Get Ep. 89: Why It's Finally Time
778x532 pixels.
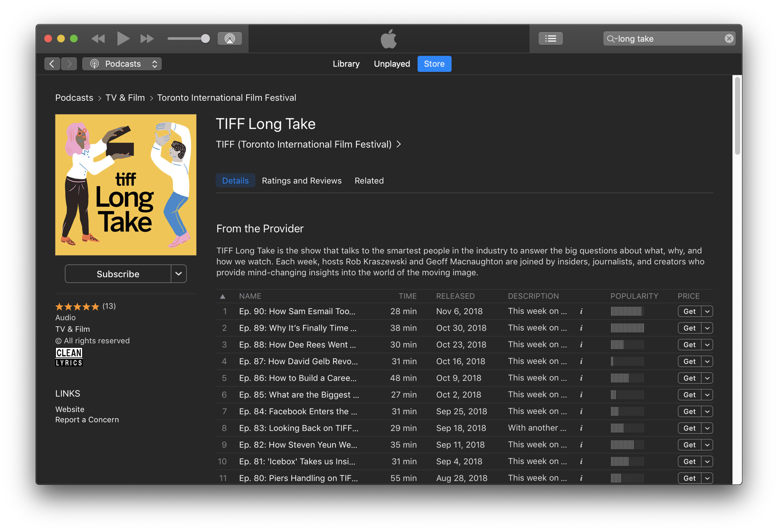point(690,328)
